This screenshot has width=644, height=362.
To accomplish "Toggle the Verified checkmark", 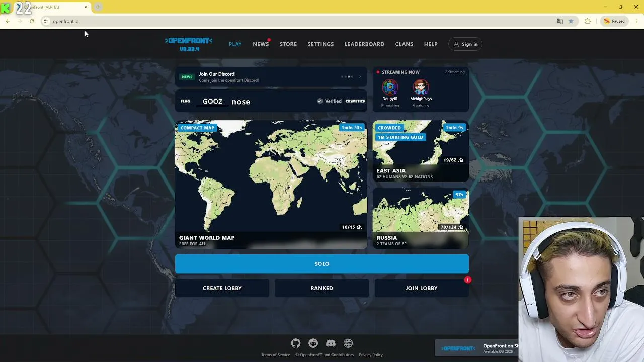I will 320,101.
